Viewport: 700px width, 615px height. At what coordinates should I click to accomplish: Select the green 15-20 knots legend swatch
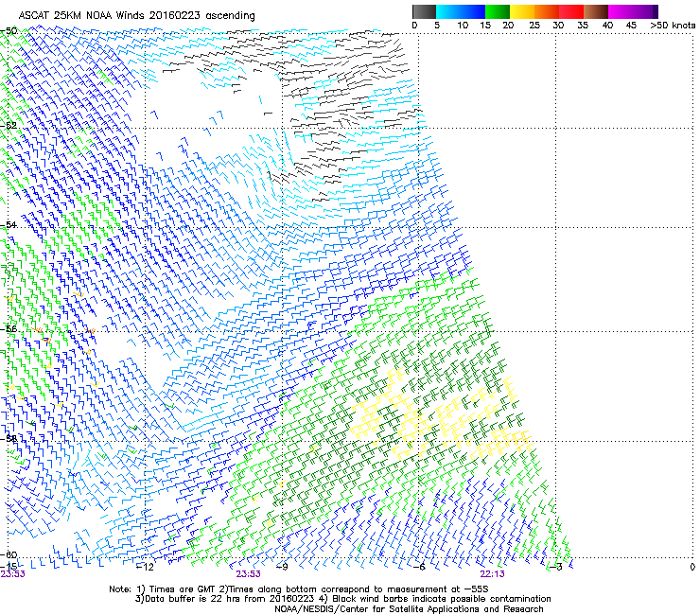(x=498, y=11)
